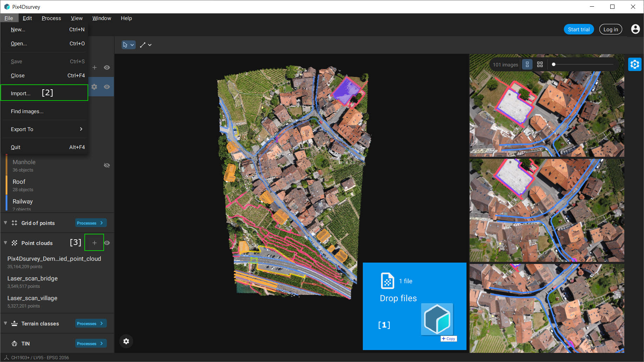This screenshot has width=644, height=362.
Task: Switch image panel to grid layout
Action: point(540,64)
